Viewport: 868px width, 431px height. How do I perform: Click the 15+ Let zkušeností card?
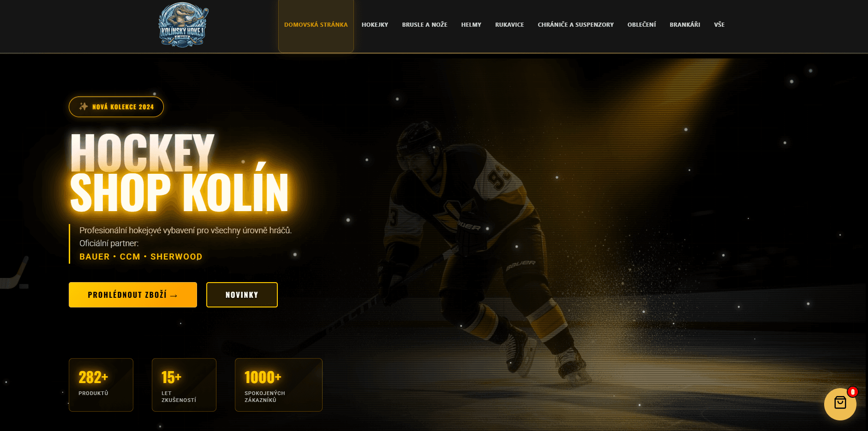184,385
